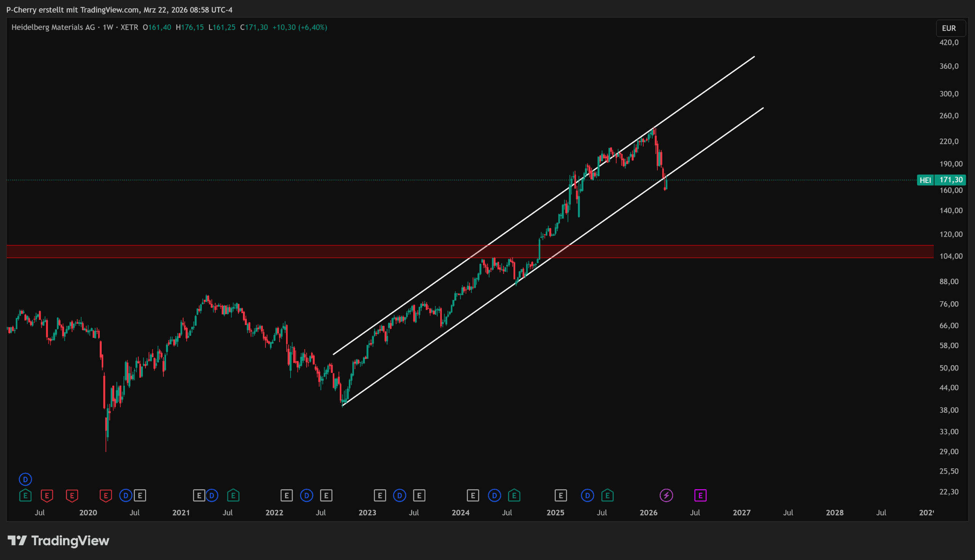Click the first red E earnings marker

click(x=47, y=495)
